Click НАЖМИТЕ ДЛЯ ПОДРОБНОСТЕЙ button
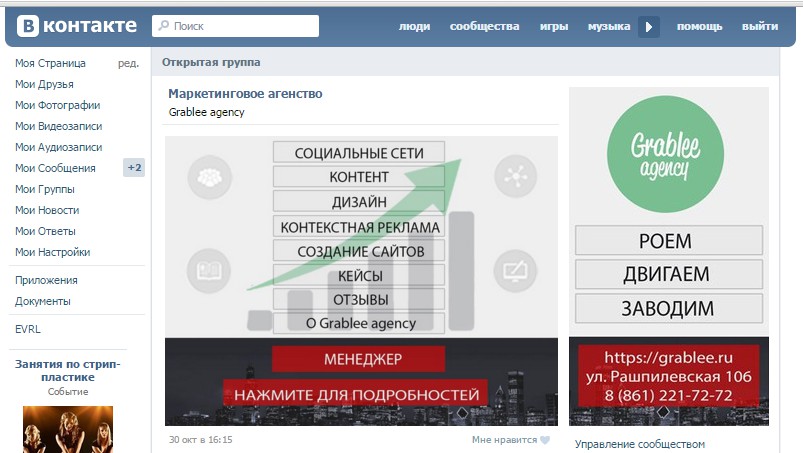This screenshot has width=803, height=453. click(x=356, y=394)
